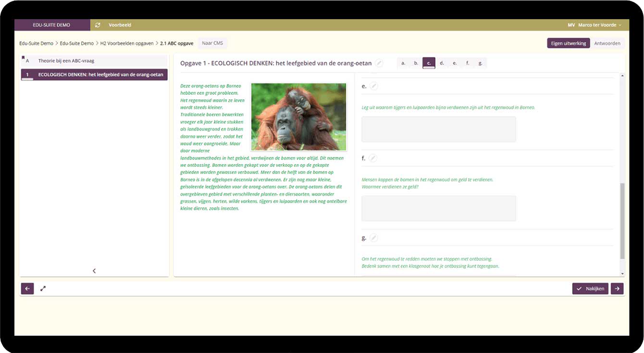Go to next page with right arrow

pyautogui.click(x=617, y=289)
